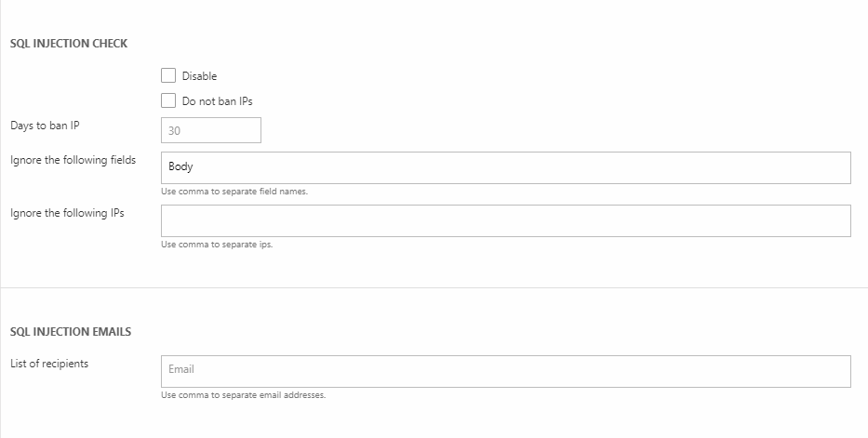Viewport: 868px width, 438px height.
Task: Click inside the Ignore the following fields input
Action: pyautogui.click(x=505, y=167)
